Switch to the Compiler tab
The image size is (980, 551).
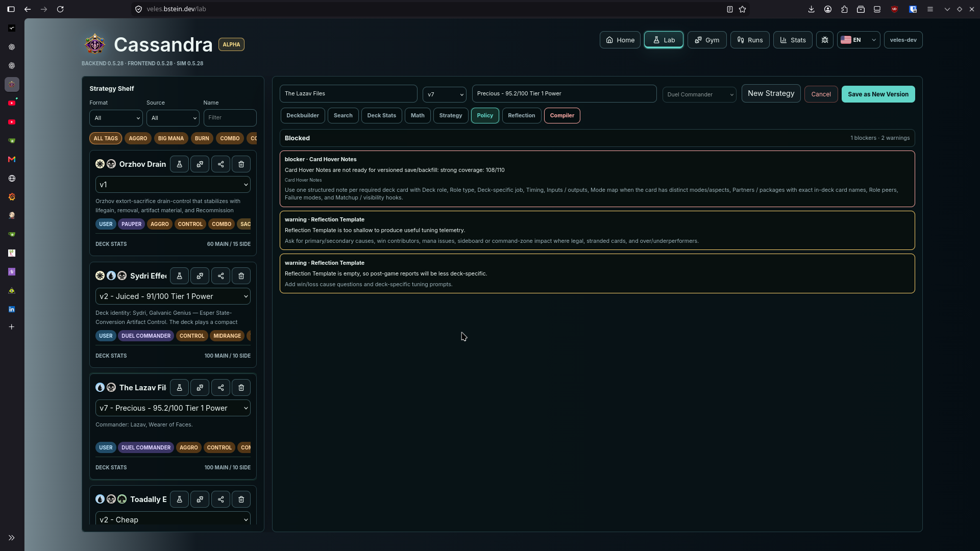pyautogui.click(x=562, y=115)
